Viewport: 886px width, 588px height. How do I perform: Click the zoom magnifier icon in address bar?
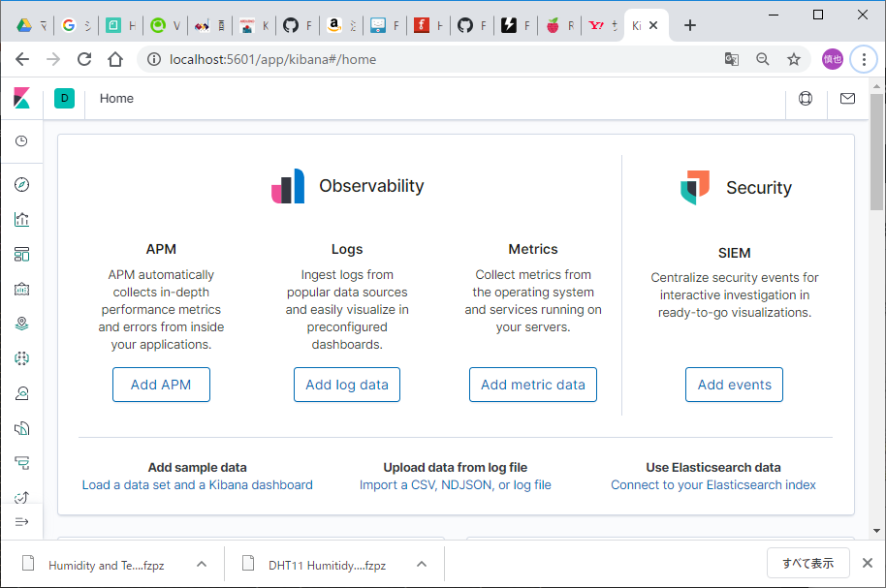tap(763, 59)
